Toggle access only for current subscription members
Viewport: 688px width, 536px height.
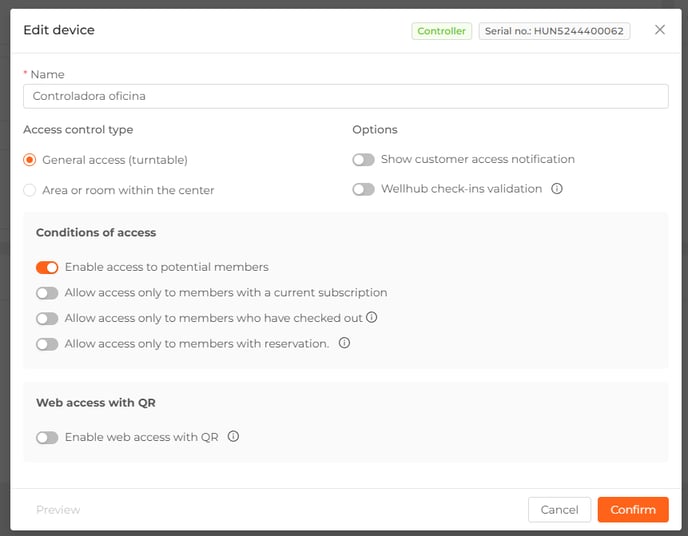click(47, 293)
